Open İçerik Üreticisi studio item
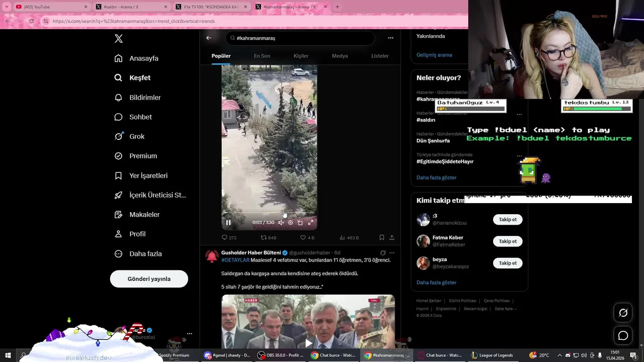This screenshot has height=362, width=644. [150, 195]
